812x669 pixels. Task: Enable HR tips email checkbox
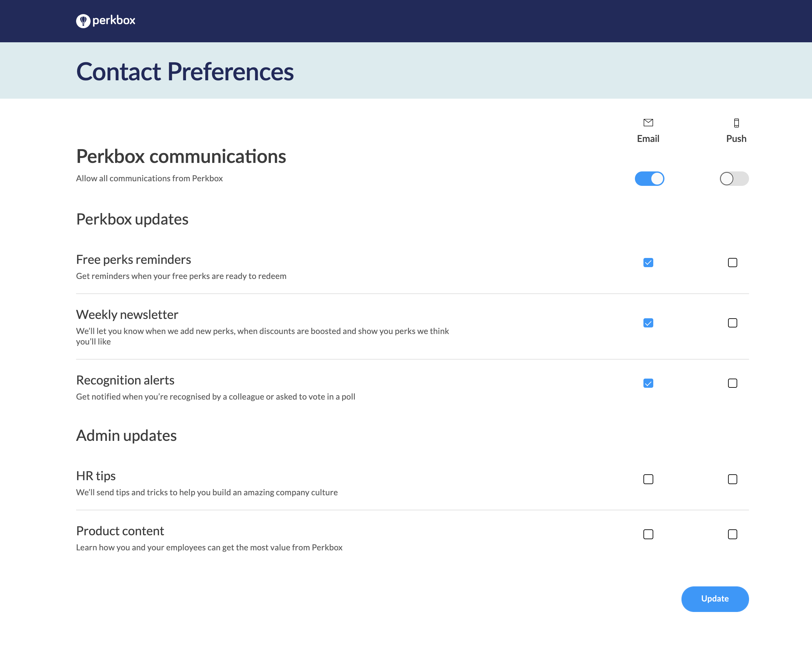click(648, 480)
